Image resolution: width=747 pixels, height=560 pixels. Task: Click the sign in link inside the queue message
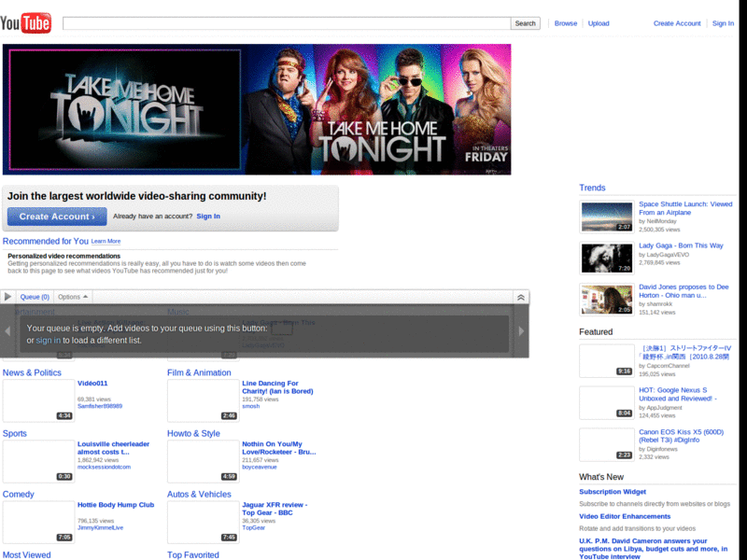(49, 340)
